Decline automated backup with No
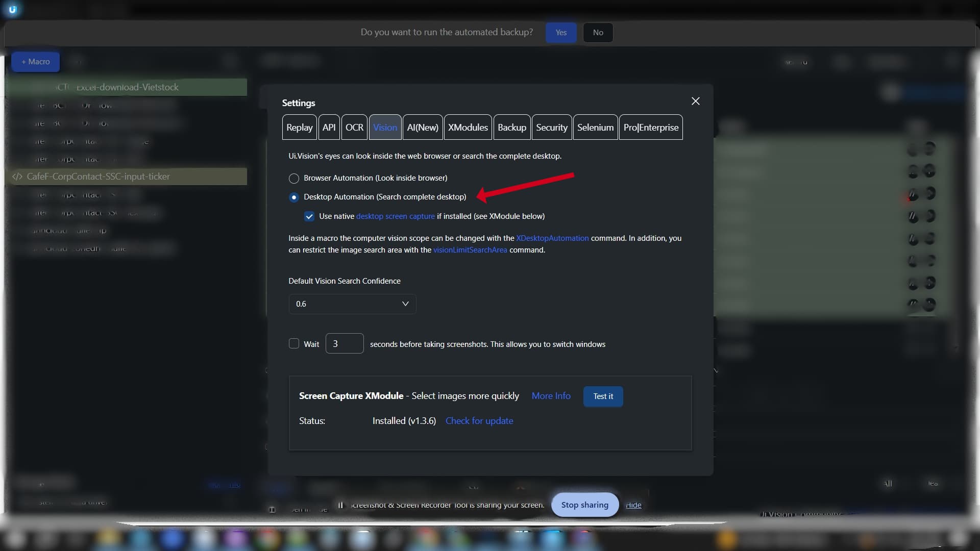 coord(598,33)
